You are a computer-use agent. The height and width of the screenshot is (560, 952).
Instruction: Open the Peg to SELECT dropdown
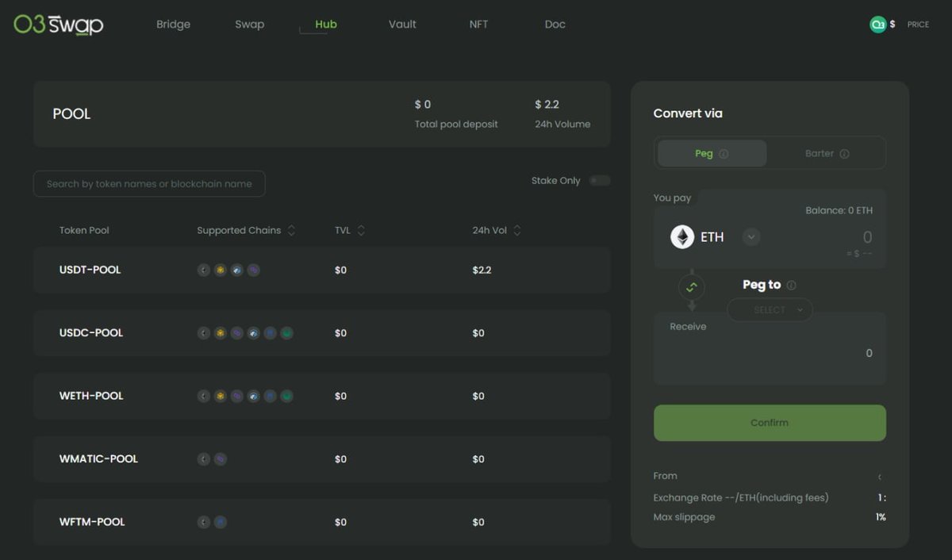[x=770, y=310]
